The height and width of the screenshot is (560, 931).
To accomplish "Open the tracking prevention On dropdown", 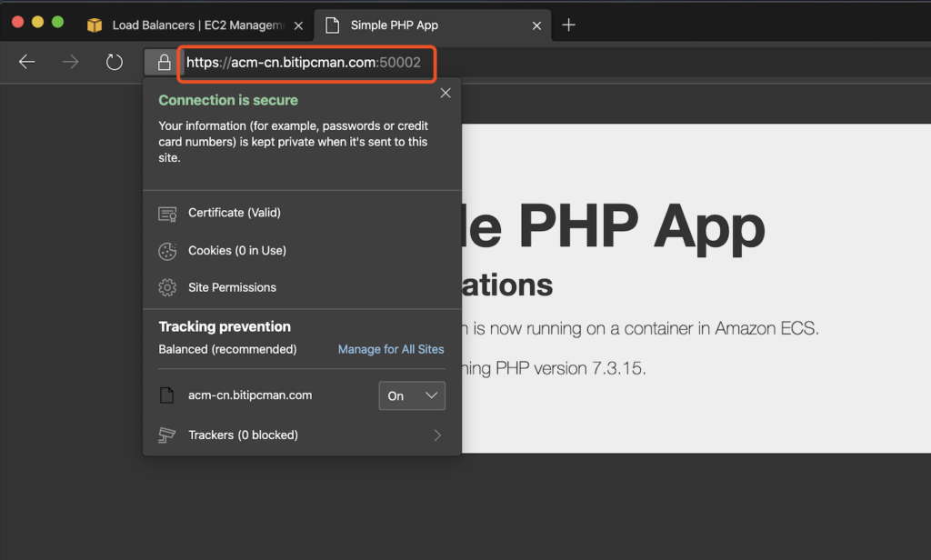I will click(411, 395).
